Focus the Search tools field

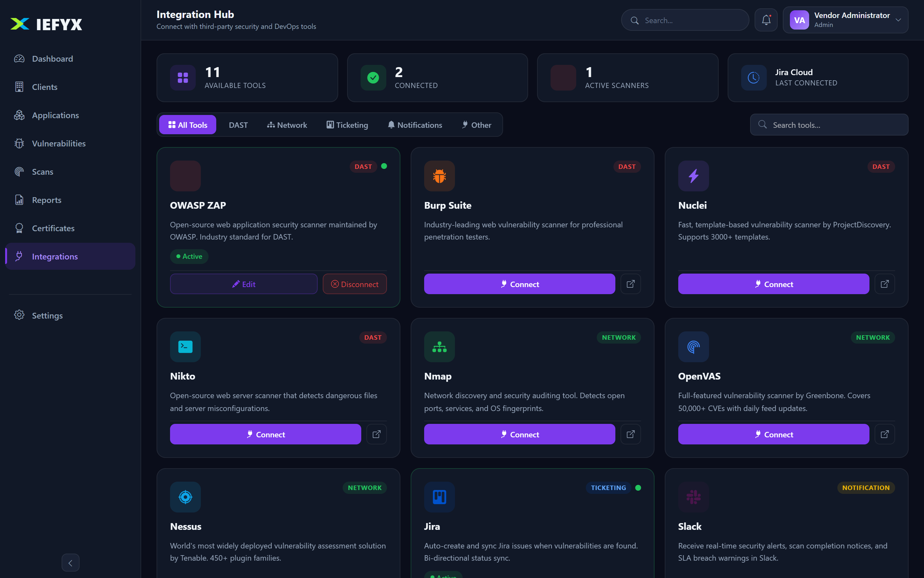point(829,125)
